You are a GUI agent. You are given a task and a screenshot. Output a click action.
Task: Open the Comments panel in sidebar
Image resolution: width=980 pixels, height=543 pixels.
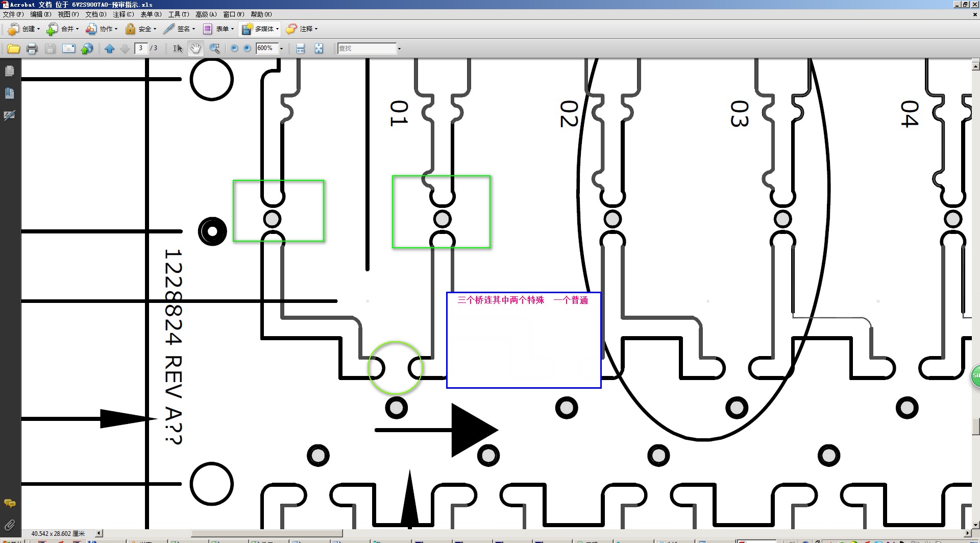coord(9,503)
